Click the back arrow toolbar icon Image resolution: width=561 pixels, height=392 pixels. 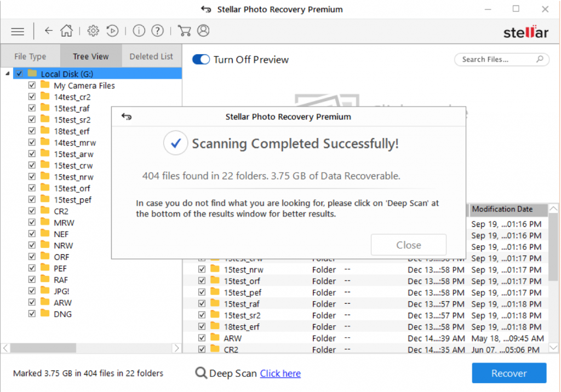49,31
